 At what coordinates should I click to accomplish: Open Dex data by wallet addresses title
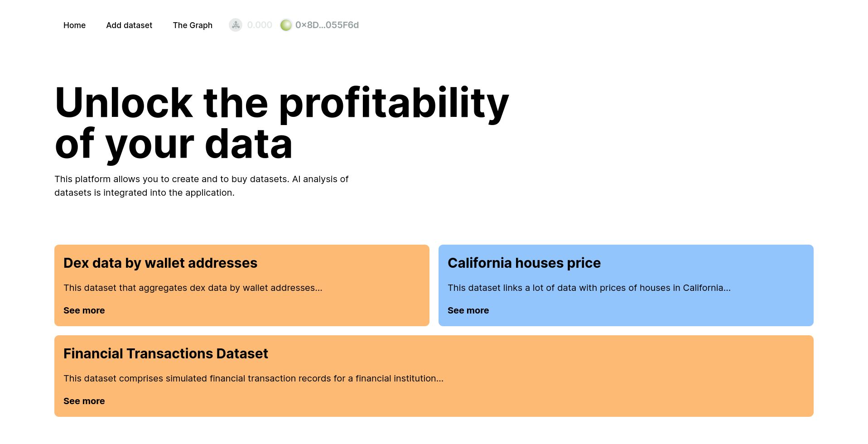pos(160,263)
